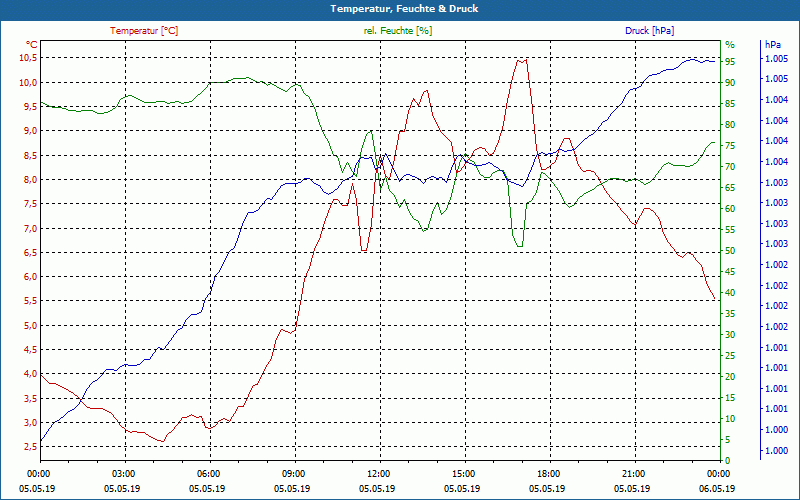Select the green 'rel. Feuchte [%]' legend label
This screenshot has width=800, height=500.
coord(397,31)
